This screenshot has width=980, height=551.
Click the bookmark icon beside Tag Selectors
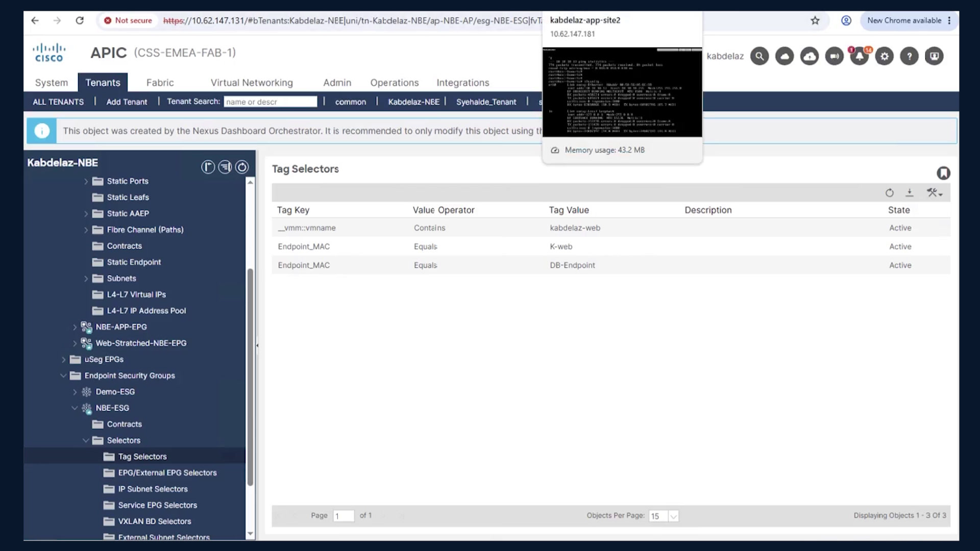point(943,173)
